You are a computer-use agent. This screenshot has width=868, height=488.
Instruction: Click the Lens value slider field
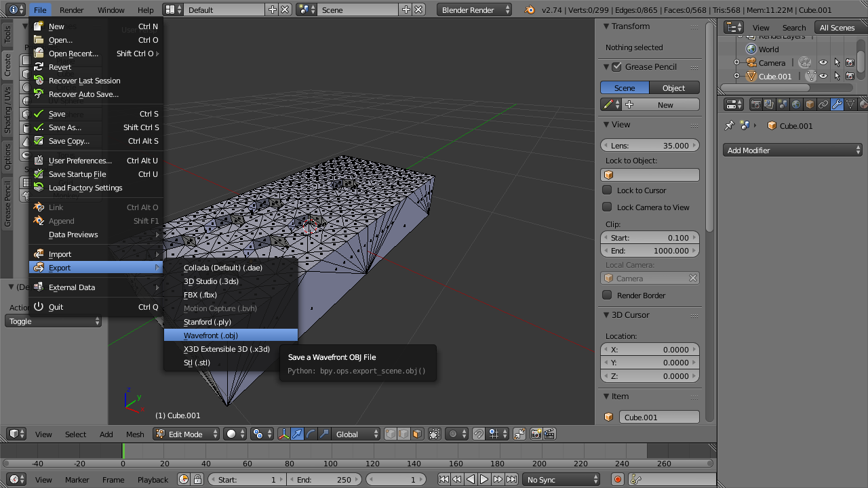tap(650, 146)
